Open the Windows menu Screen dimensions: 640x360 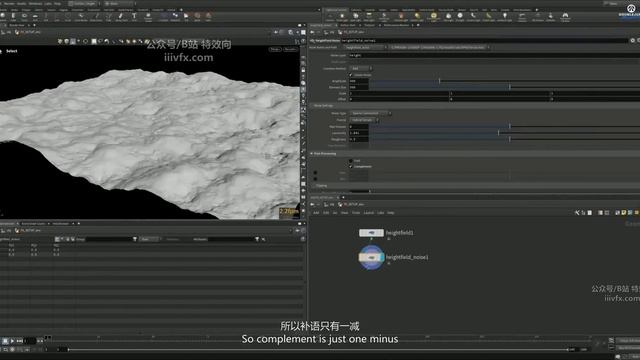[x=35, y=3]
